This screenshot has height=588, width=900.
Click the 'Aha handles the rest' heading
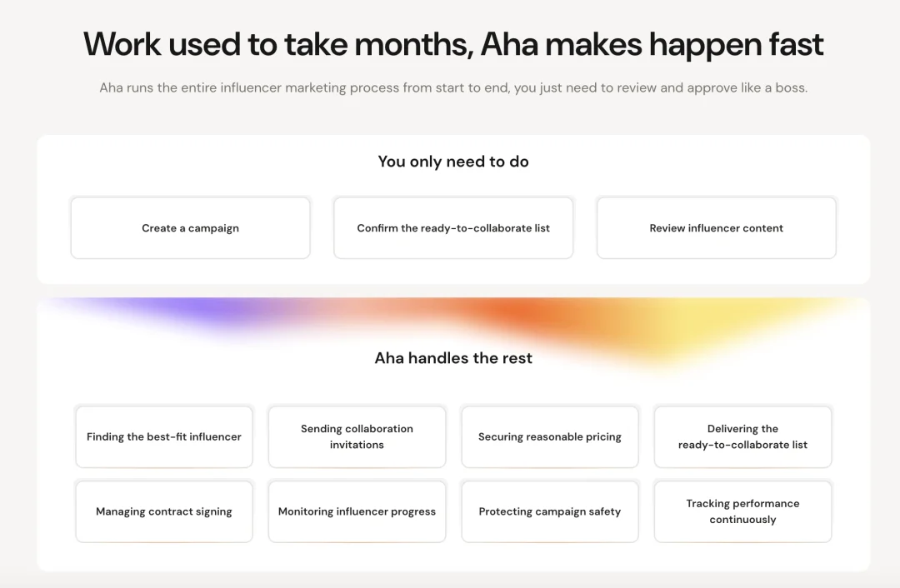point(453,358)
